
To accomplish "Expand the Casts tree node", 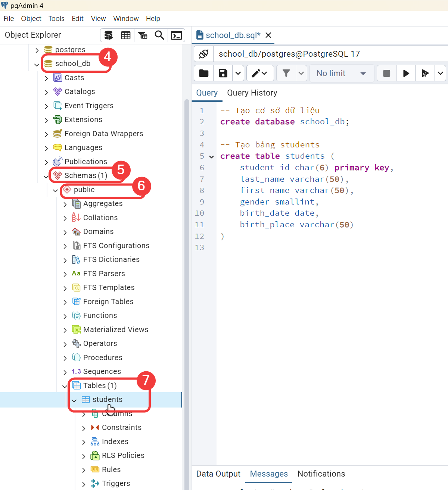I will 46,78.
